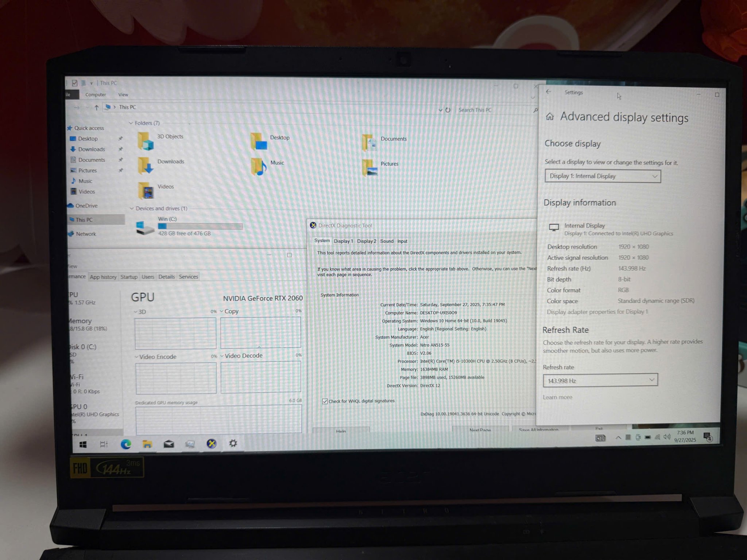
Task: Expand the 143.998 Hz refresh rate dropdown
Action: 600,381
